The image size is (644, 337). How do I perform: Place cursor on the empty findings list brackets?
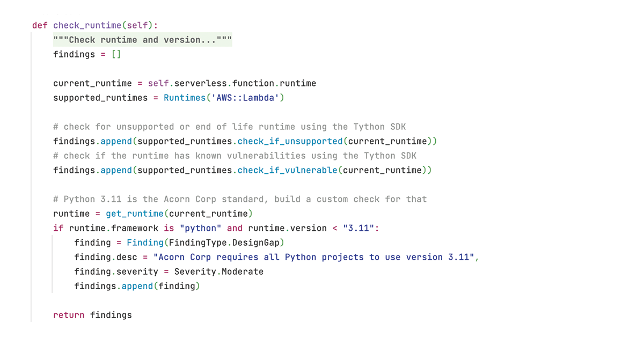[x=116, y=54]
